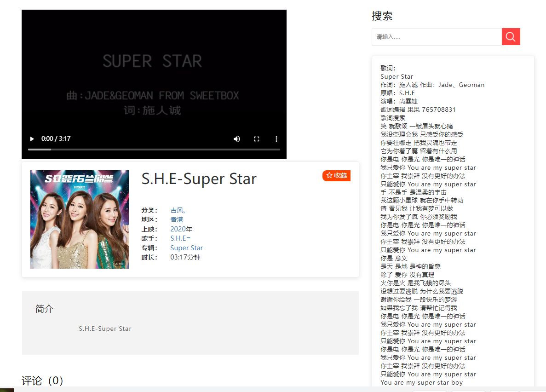This screenshot has height=392, width=546.
Task: Switch the video to fullscreen mode
Action: click(x=257, y=138)
